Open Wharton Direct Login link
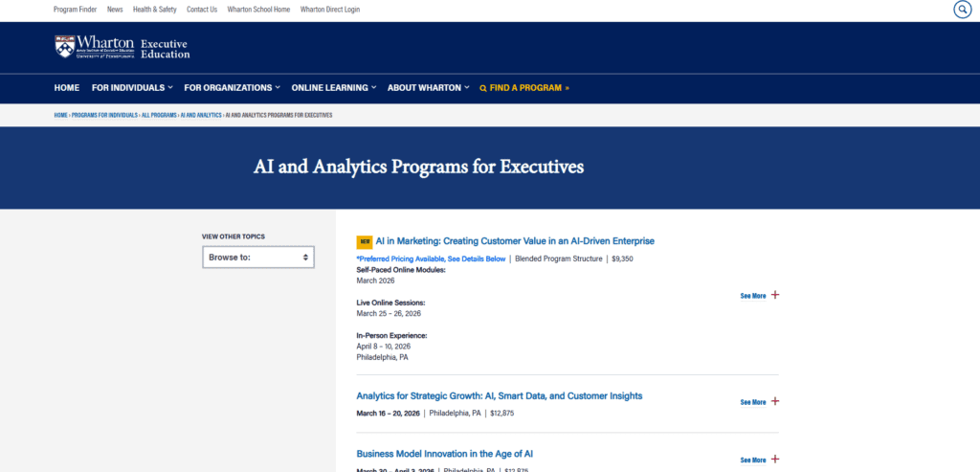This screenshot has width=980, height=472. pos(330,10)
